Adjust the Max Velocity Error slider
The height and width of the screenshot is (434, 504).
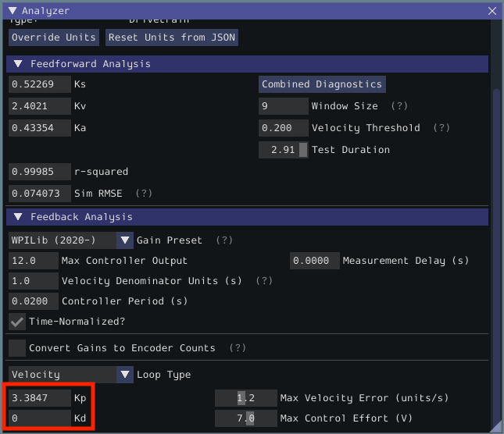coord(246,398)
